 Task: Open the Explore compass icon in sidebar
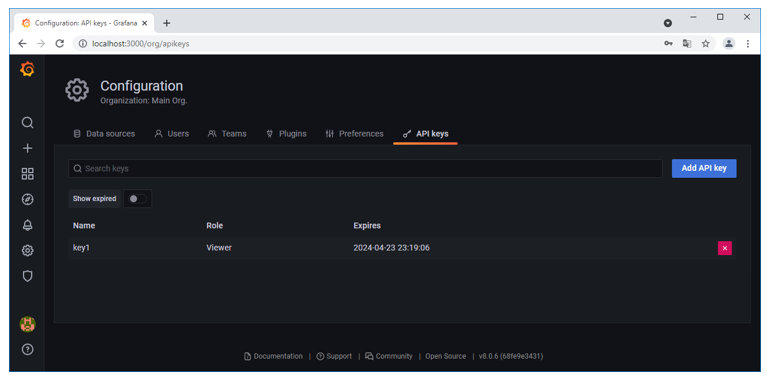coord(28,199)
